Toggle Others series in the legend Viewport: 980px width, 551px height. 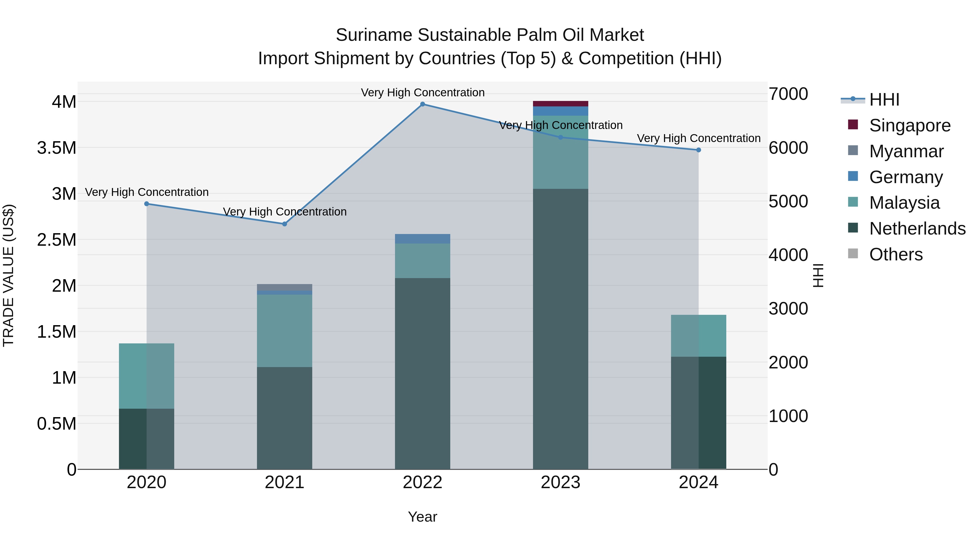coord(885,254)
